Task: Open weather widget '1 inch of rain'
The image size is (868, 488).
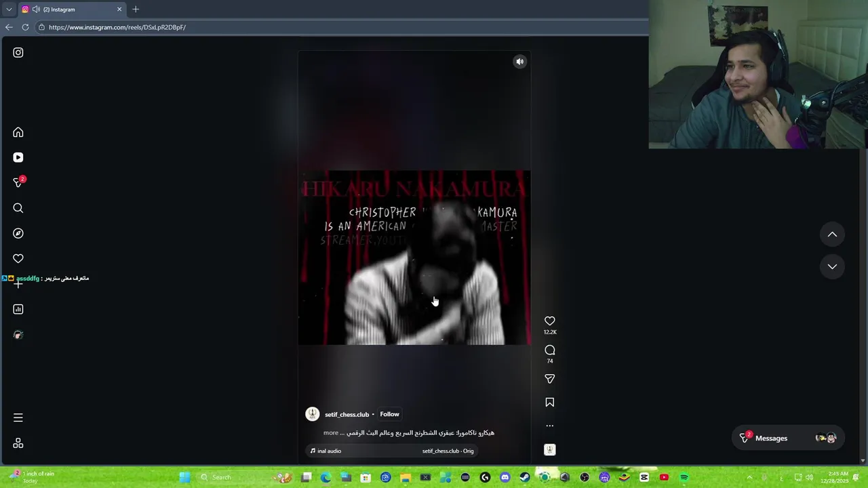Action: (x=31, y=477)
